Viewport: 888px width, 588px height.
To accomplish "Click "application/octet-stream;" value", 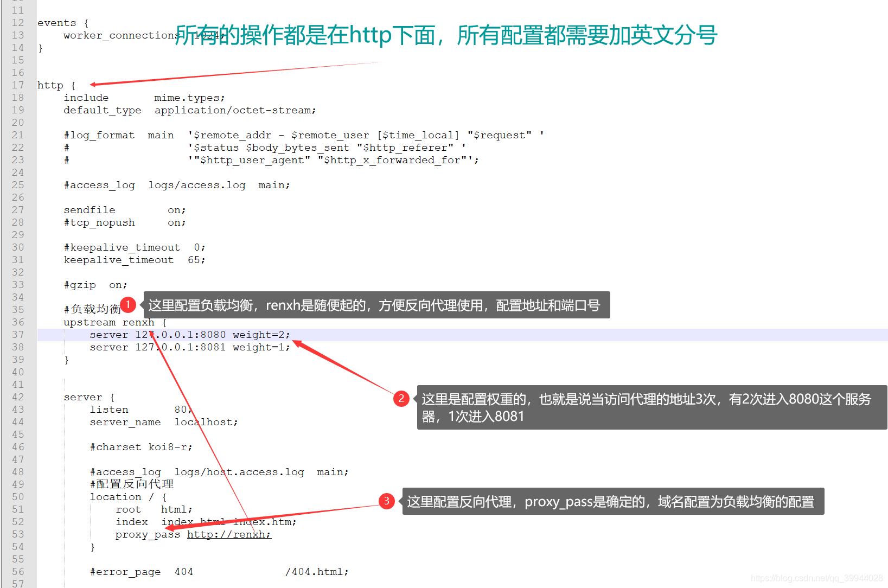I will click(235, 110).
